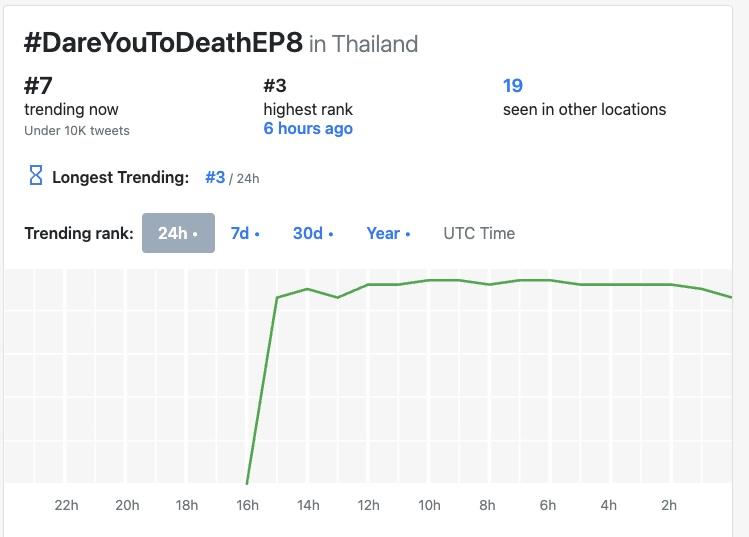Toggle the UTC Time setting
This screenshot has width=749, height=537.
(x=479, y=233)
